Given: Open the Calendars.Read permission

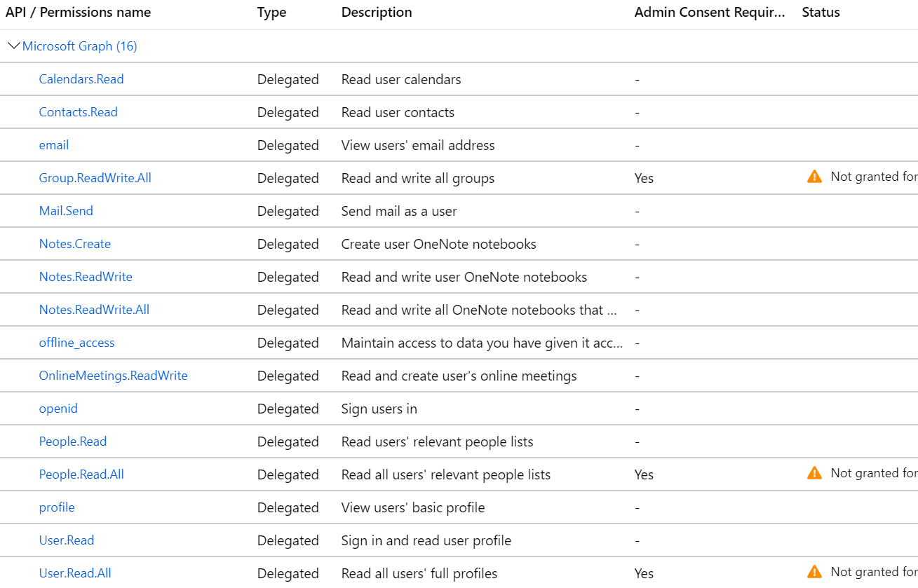Looking at the screenshot, I should point(81,79).
